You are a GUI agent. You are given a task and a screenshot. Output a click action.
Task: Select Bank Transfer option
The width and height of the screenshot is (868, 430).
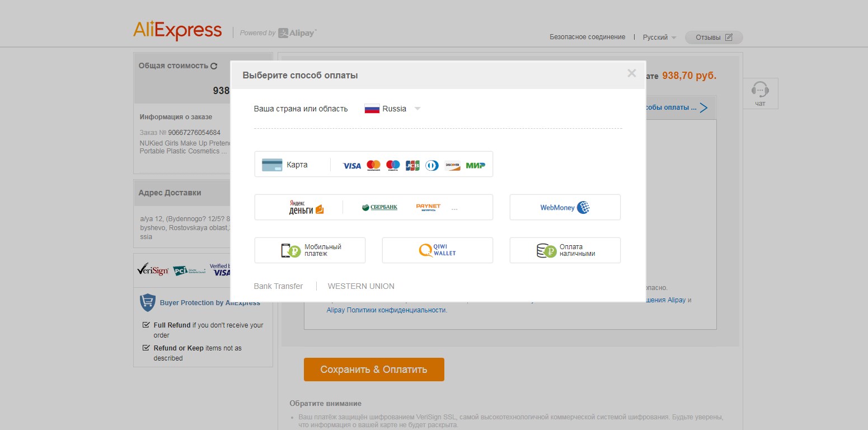pos(278,286)
